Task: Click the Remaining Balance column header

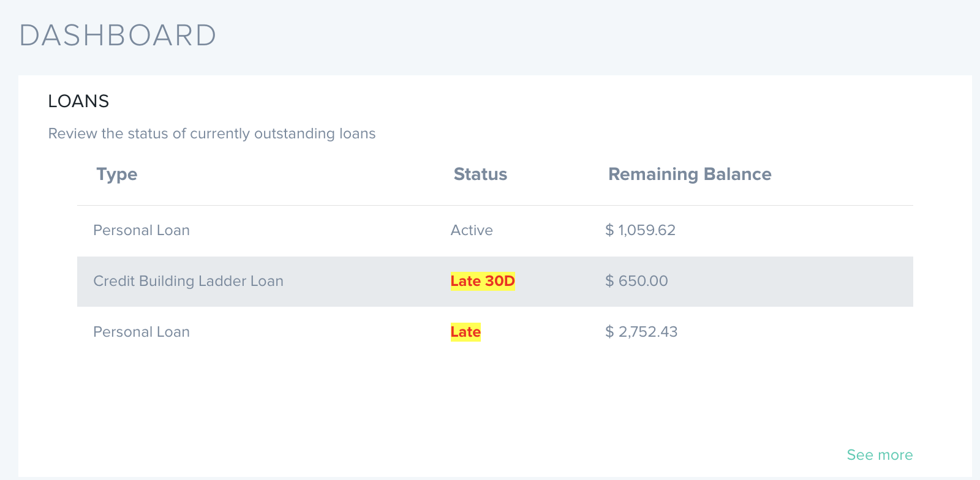Action: (689, 174)
